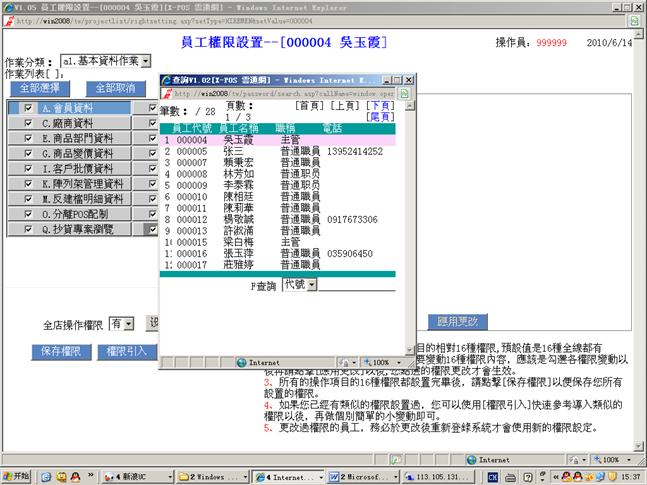The height and width of the screenshot is (485, 647).
Task: Go to next page via 下頁 link
Action: (379, 105)
